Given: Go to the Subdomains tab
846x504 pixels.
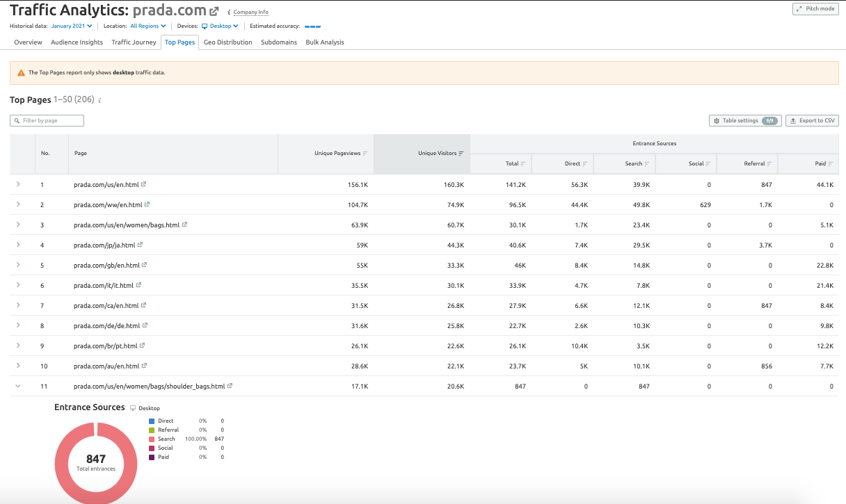Looking at the screenshot, I should pyautogui.click(x=279, y=42).
